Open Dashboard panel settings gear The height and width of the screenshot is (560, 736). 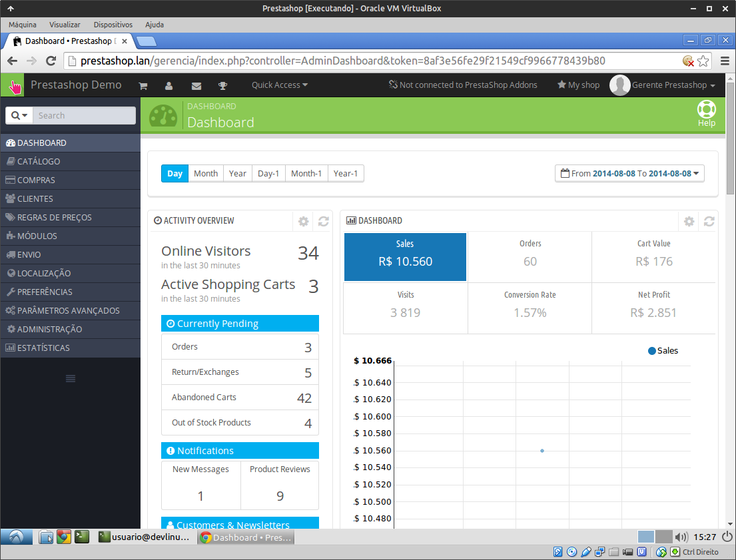click(x=689, y=221)
